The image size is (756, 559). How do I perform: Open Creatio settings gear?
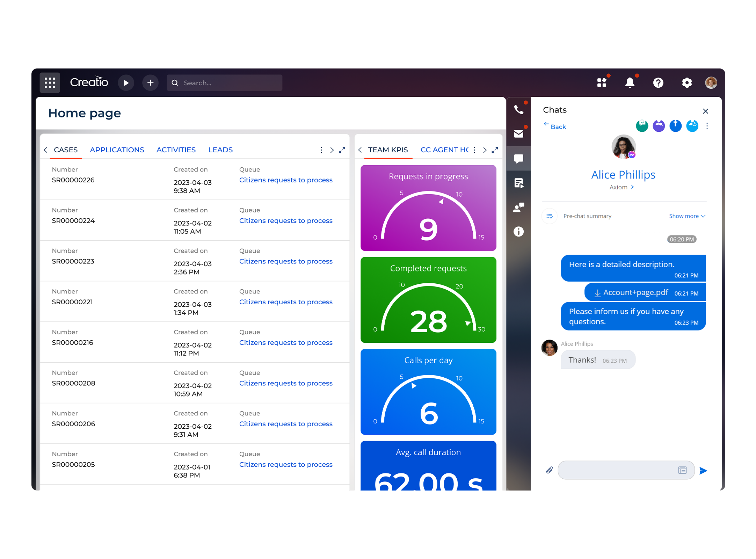click(687, 82)
